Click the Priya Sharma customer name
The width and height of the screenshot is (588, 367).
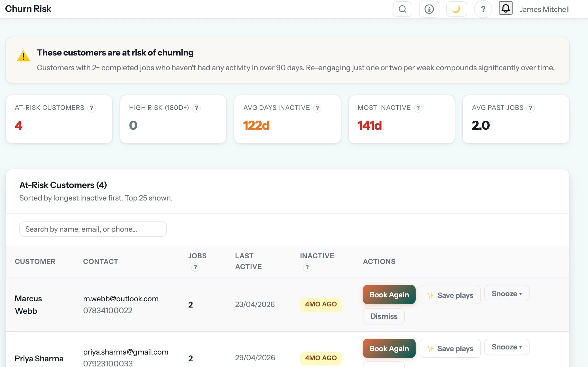pyautogui.click(x=39, y=359)
